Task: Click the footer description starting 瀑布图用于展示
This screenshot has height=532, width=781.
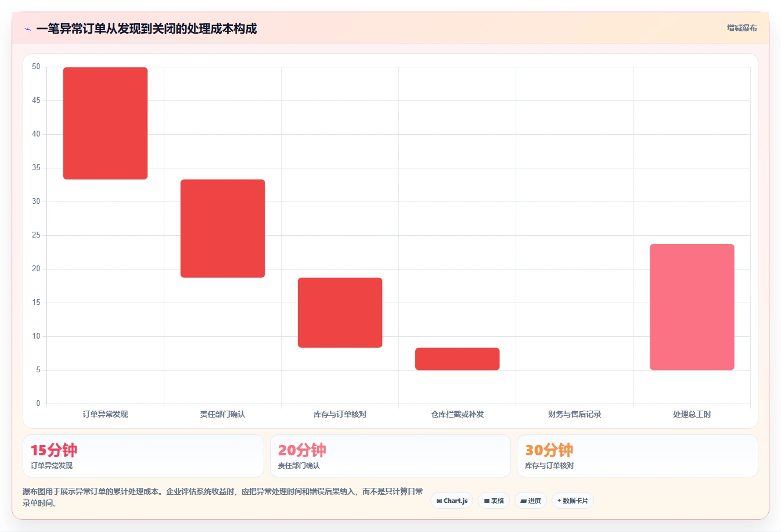Action: click(x=223, y=497)
